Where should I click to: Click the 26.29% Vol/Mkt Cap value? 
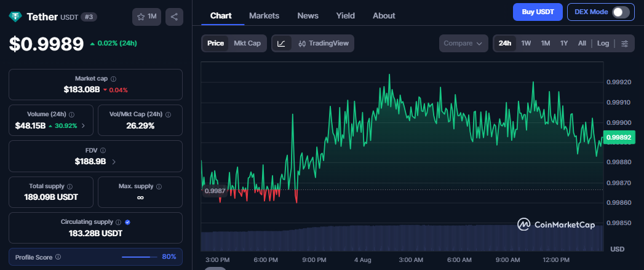coord(140,125)
